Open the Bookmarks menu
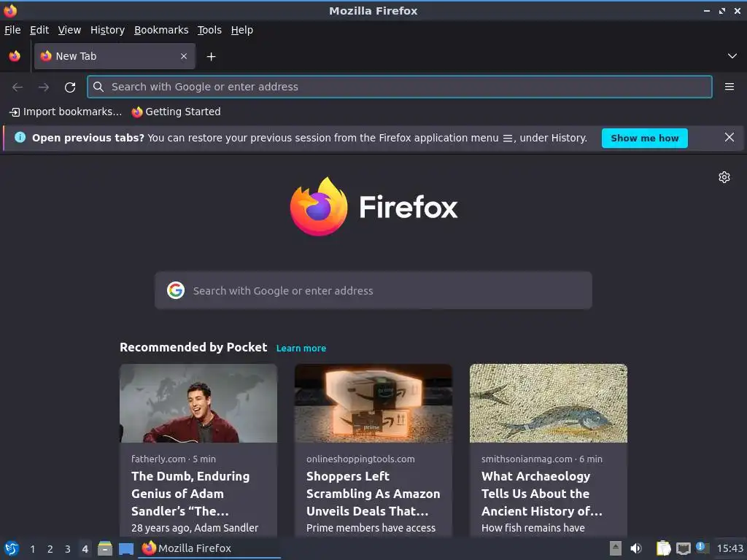This screenshot has height=560, width=747. tap(161, 30)
